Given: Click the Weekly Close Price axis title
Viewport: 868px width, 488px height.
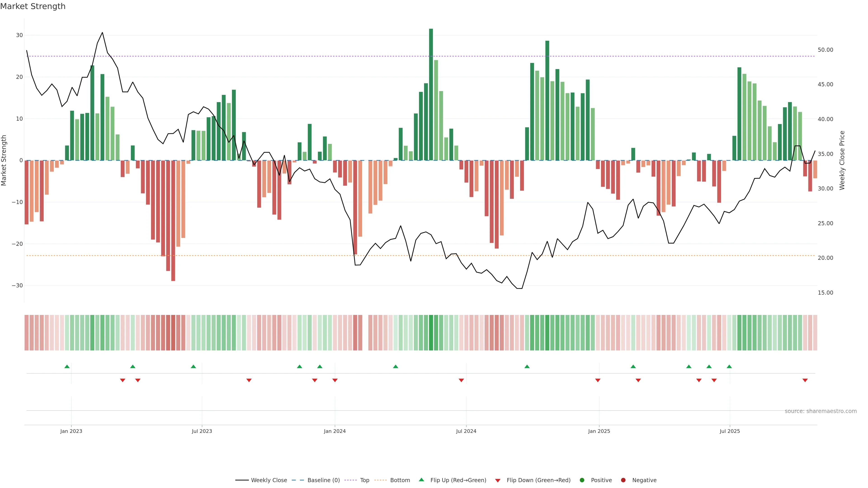Looking at the screenshot, I should pos(842,160).
